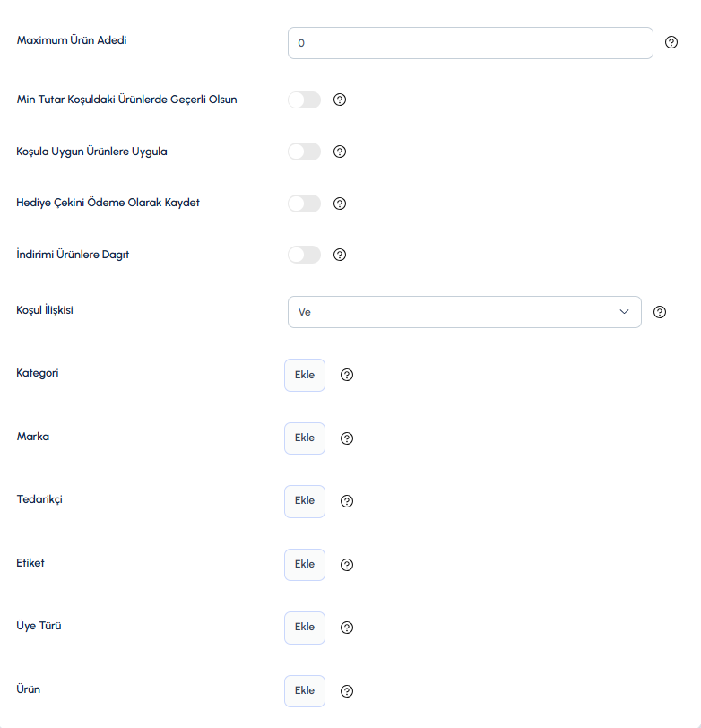Click help icon in Tedarikçi row
Screen dimensions: 701x728
[347, 501]
